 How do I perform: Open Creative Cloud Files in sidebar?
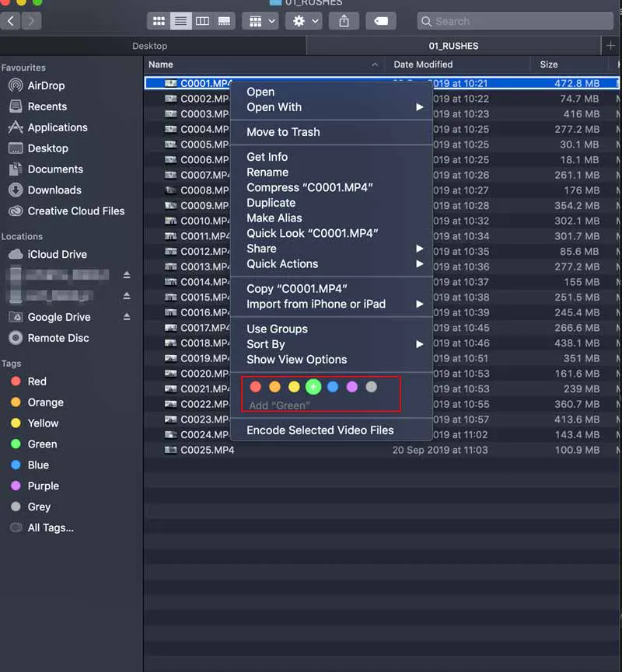(75, 211)
